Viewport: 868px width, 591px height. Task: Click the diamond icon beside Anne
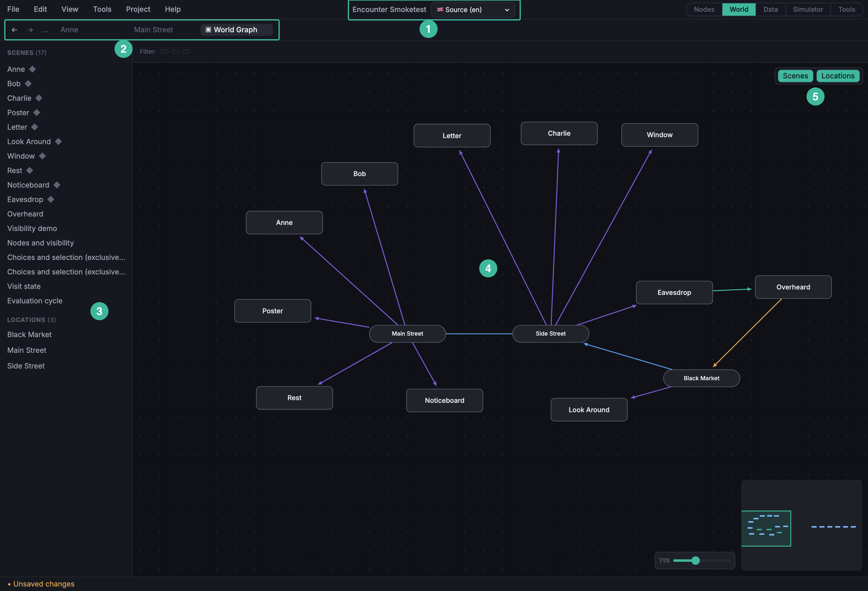coord(33,69)
